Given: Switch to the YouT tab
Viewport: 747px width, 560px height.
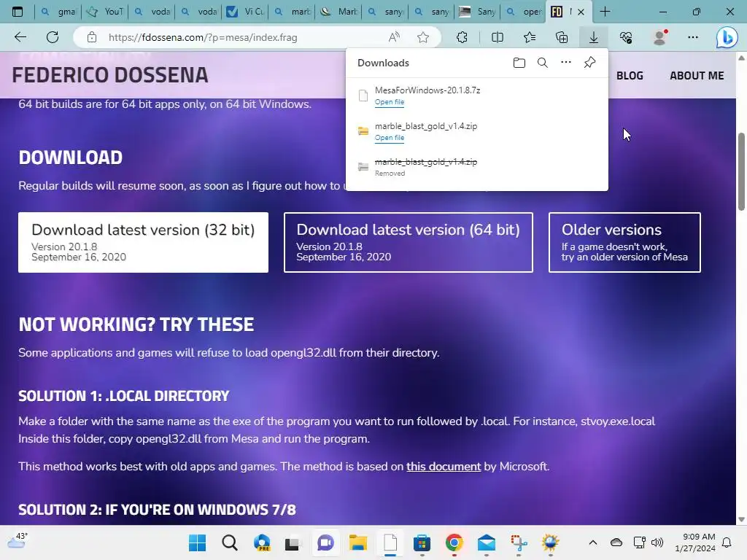Looking at the screenshot, I should coord(105,12).
